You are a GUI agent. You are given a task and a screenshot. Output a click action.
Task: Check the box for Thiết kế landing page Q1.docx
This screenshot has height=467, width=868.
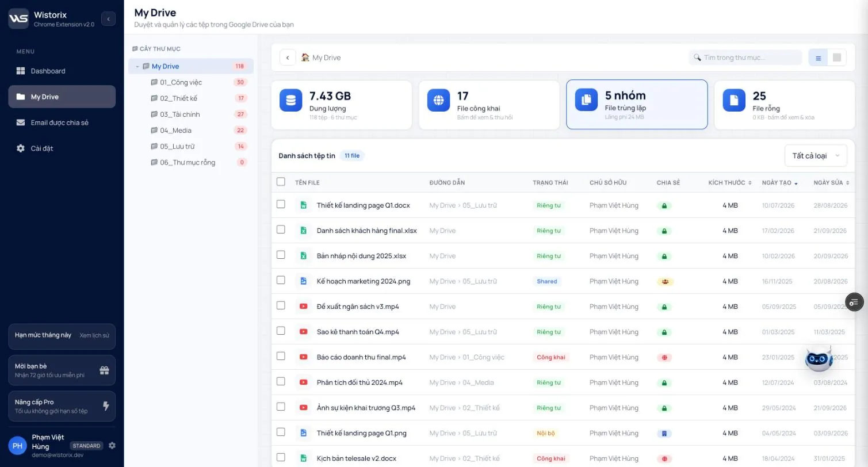click(281, 204)
